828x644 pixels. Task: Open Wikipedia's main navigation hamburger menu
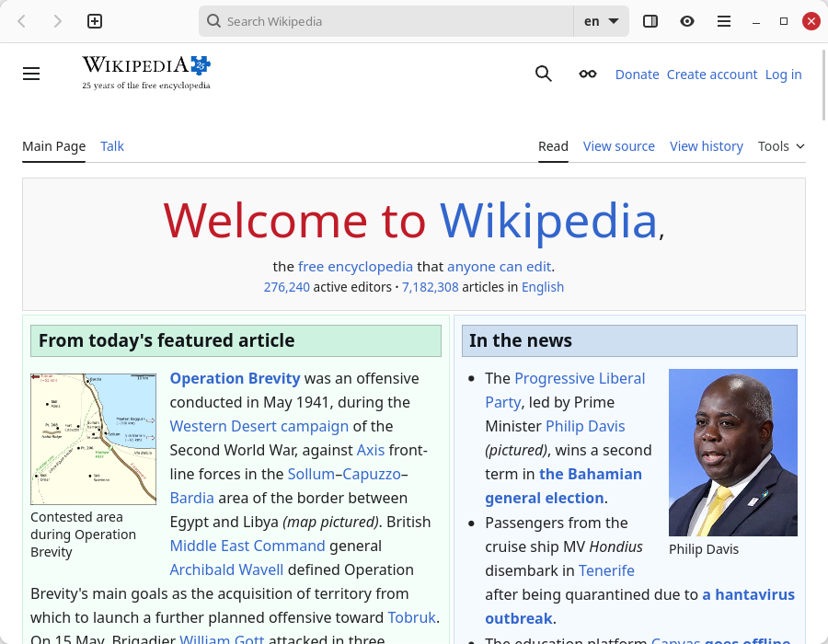[x=31, y=74]
